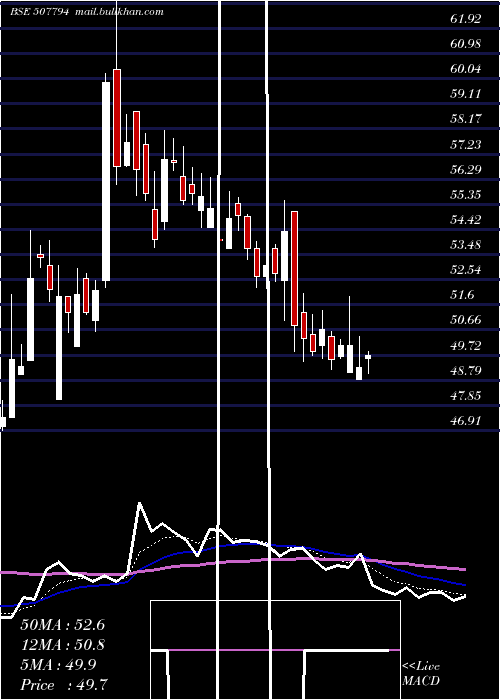The width and height of the screenshot is (500, 700).
Task: Click the 52.54 price axis label
Action: pyautogui.click(x=466, y=270)
